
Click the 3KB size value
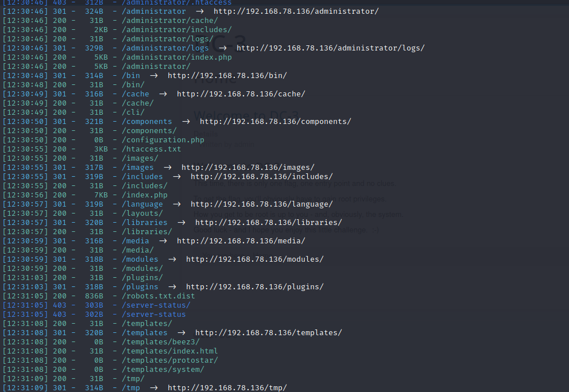(x=101, y=149)
